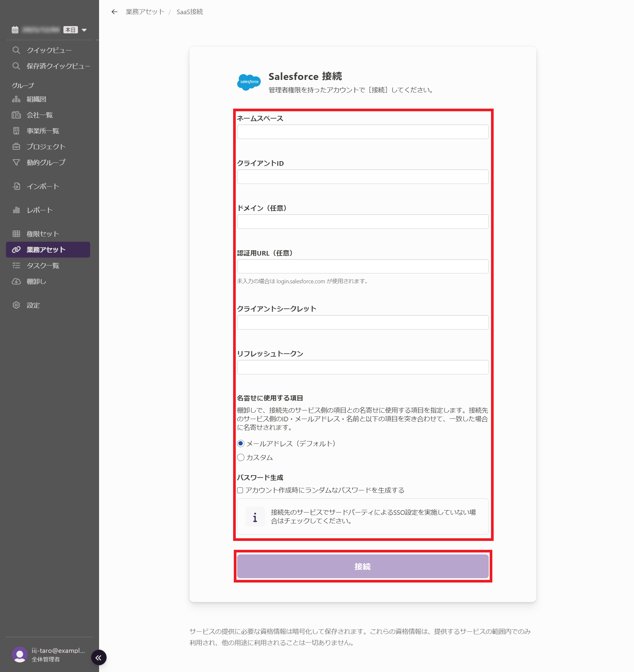634x672 pixels.
Task: Click the ネームスペース input field
Action: pos(362,132)
